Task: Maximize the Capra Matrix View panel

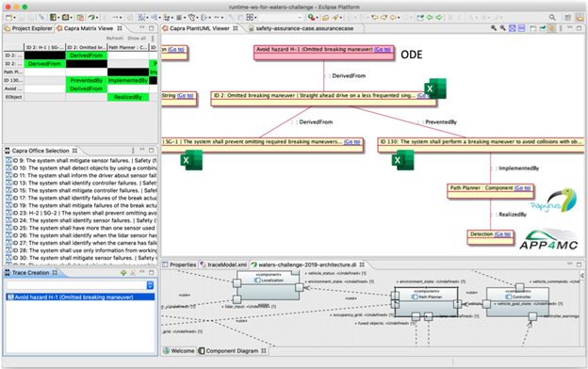Action: tap(152, 28)
